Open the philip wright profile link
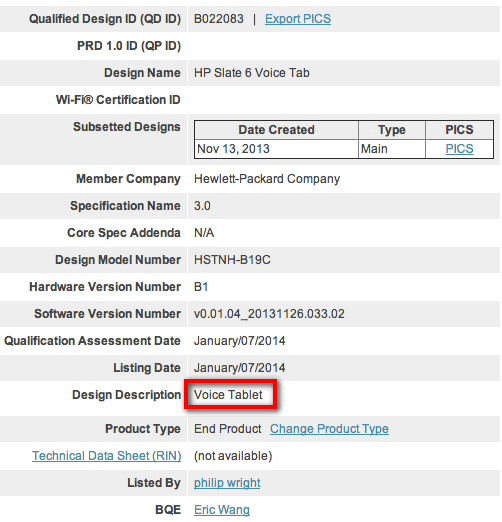Viewport: 502px width, 522px height. coord(227,483)
